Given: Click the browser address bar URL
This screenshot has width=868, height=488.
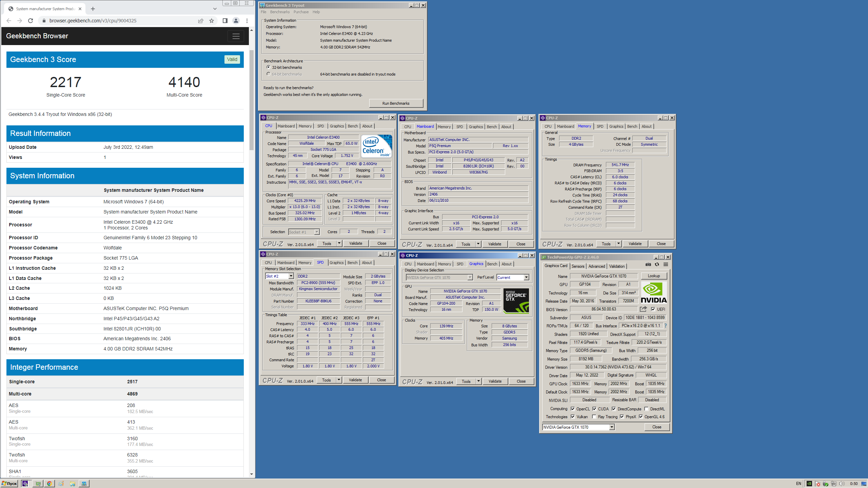Looking at the screenshot, I should [93, 21].
